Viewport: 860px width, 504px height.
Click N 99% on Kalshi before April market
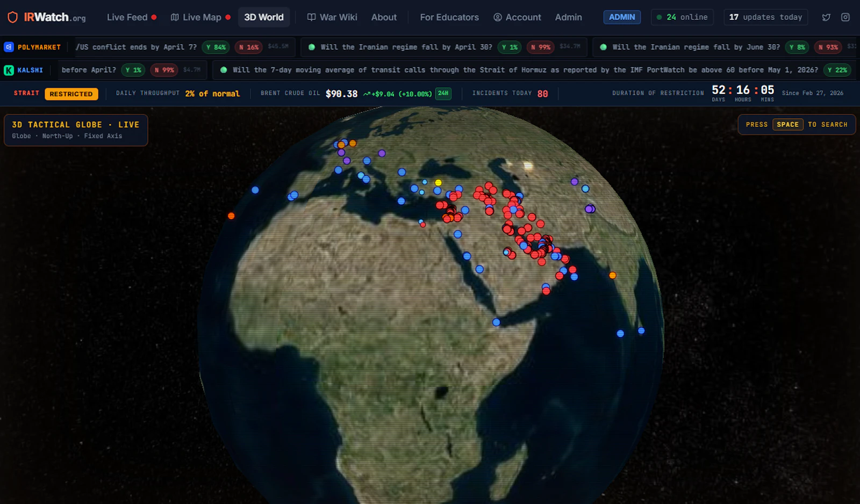[164, 70]
